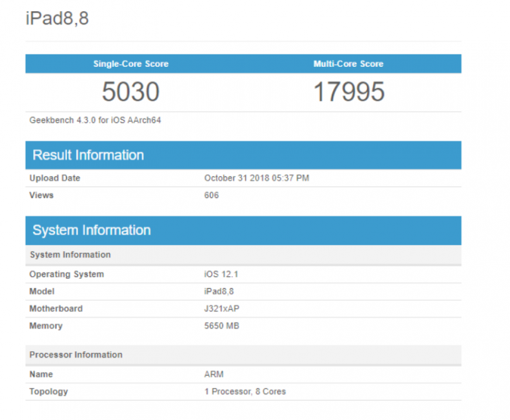Click the 1 Processor, 8 Cores topology value

point(245,392)
